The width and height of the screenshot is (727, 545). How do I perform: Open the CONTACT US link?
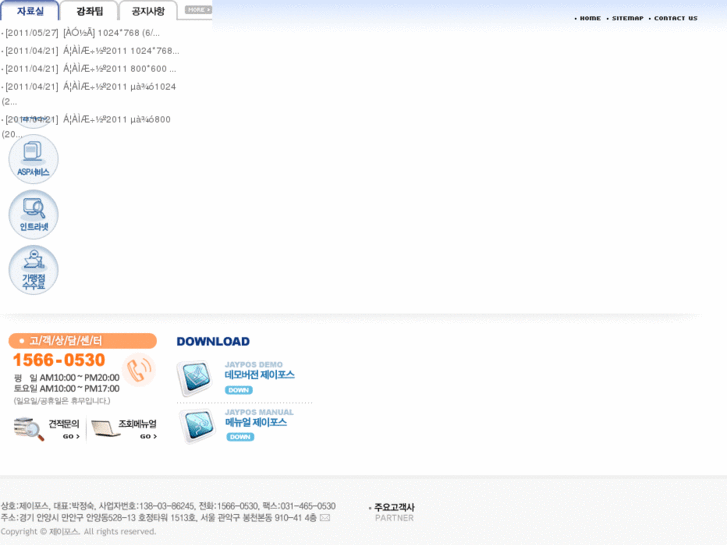point(676,18)
